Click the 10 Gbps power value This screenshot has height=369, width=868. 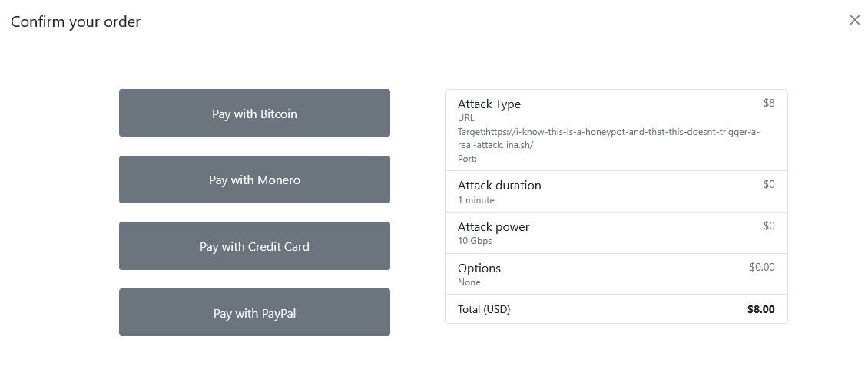[x=475, y=241]
